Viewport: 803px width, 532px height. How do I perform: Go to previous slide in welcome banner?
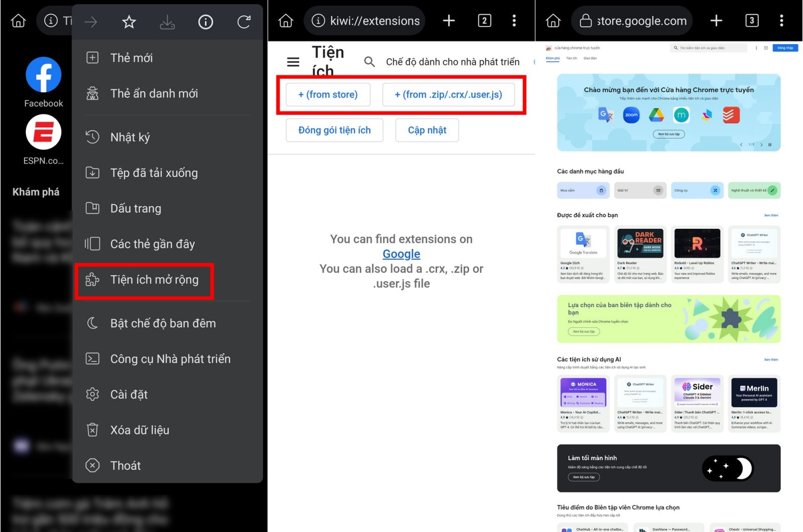tap(741, 145)
